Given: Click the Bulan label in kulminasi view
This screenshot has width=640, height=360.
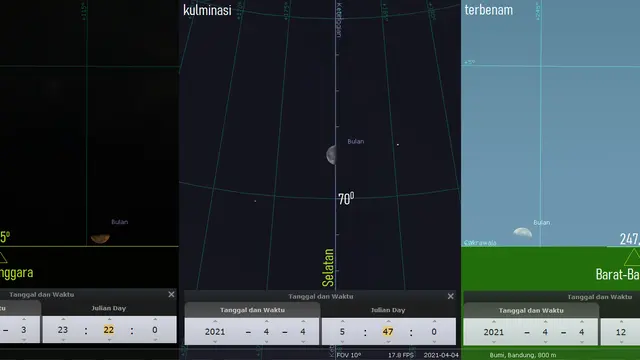Looking at the screenshot, I should [356, 141].
